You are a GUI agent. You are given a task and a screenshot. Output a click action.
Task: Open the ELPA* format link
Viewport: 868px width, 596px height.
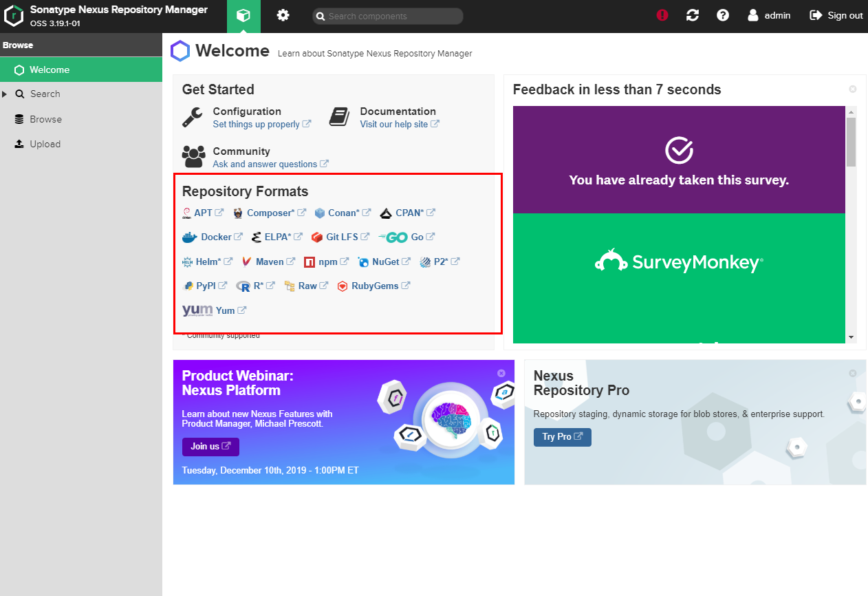coord(283,237)
